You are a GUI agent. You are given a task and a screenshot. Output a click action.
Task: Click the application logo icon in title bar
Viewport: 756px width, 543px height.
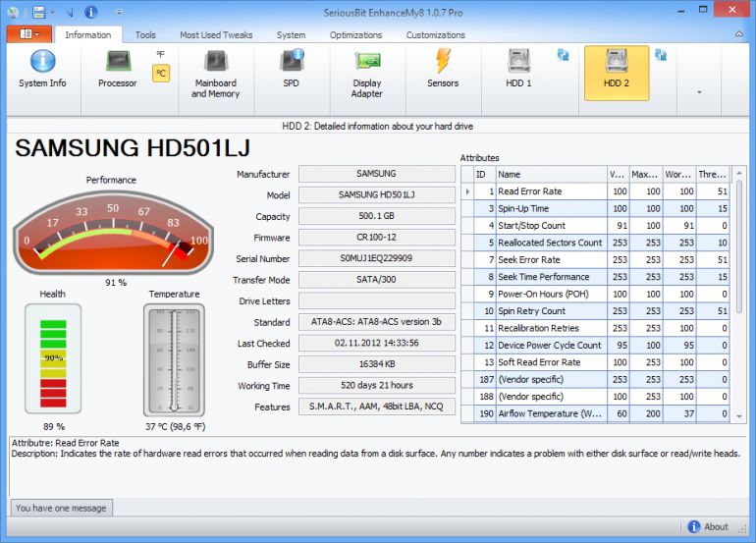tap(13, 12)
